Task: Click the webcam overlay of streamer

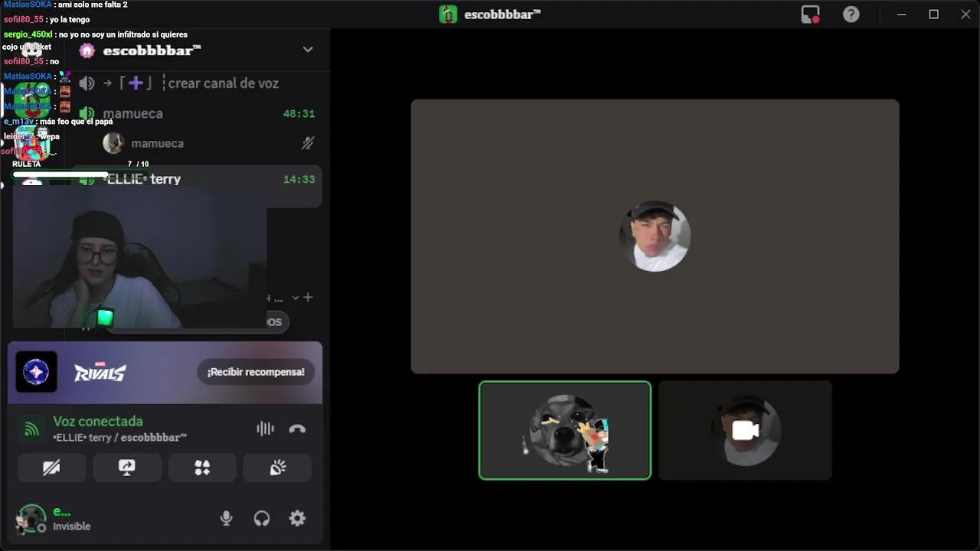Action: (139, 256)
